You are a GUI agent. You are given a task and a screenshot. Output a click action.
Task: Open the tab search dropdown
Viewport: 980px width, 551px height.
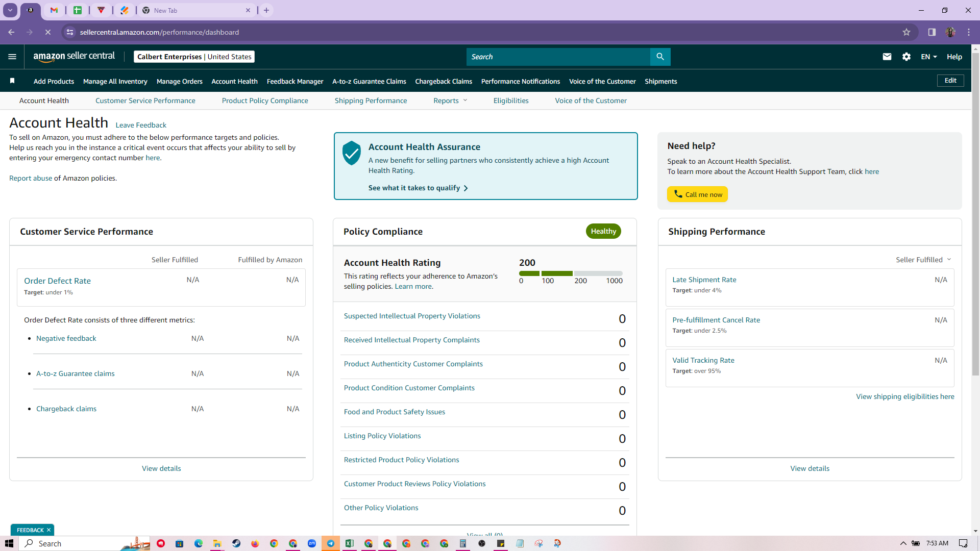pos(10,10)
